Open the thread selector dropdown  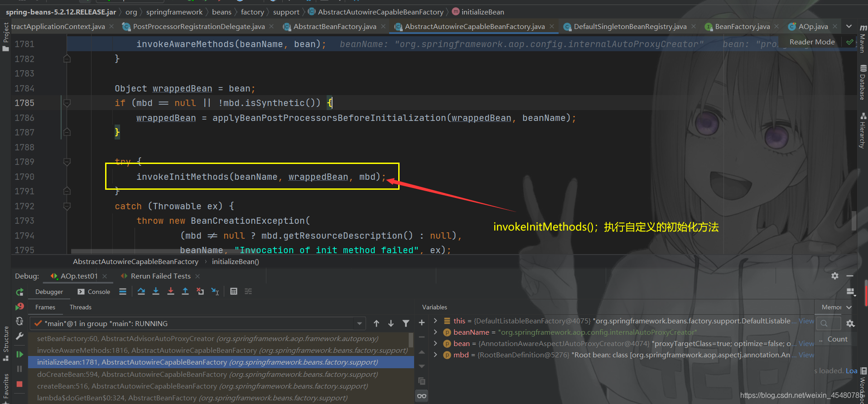tap(359, 323)
